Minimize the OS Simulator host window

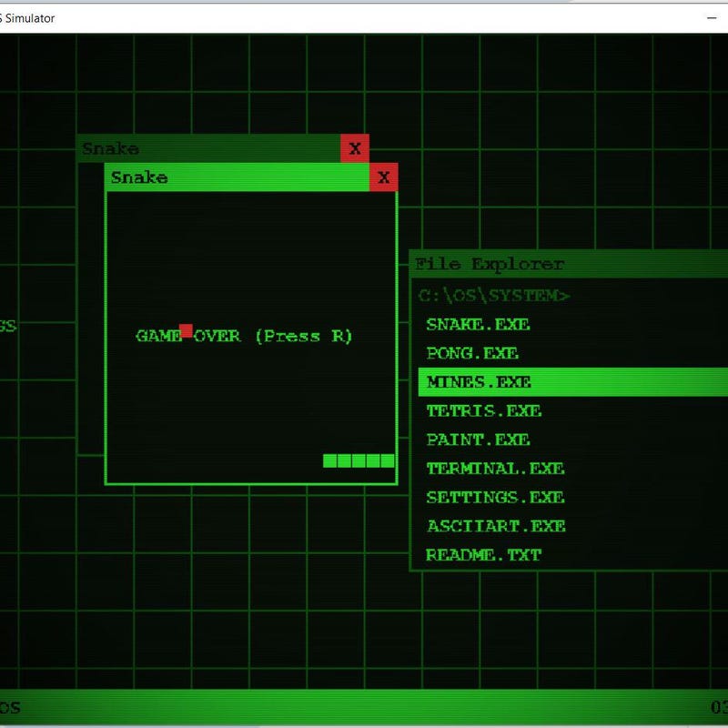tap(712, 18)
